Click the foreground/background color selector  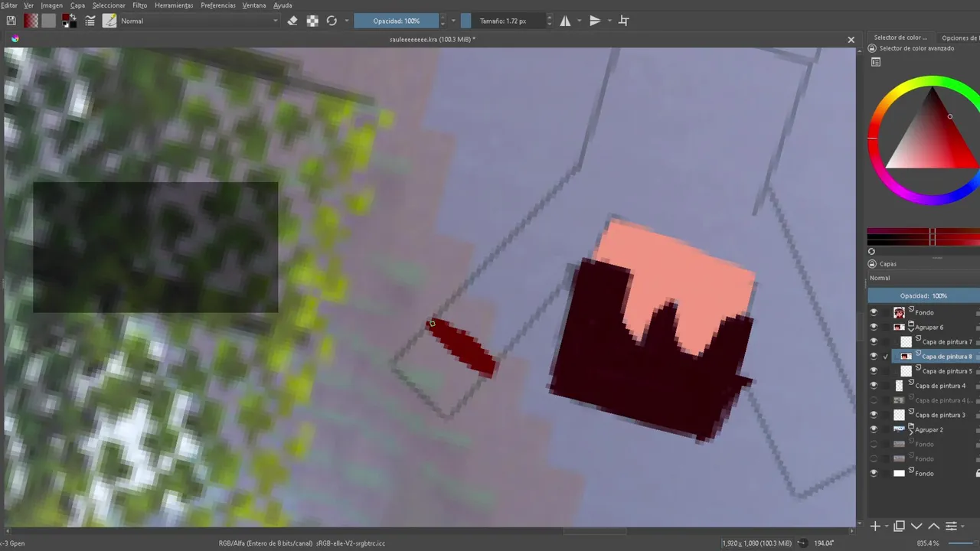[x=70, y=21]
